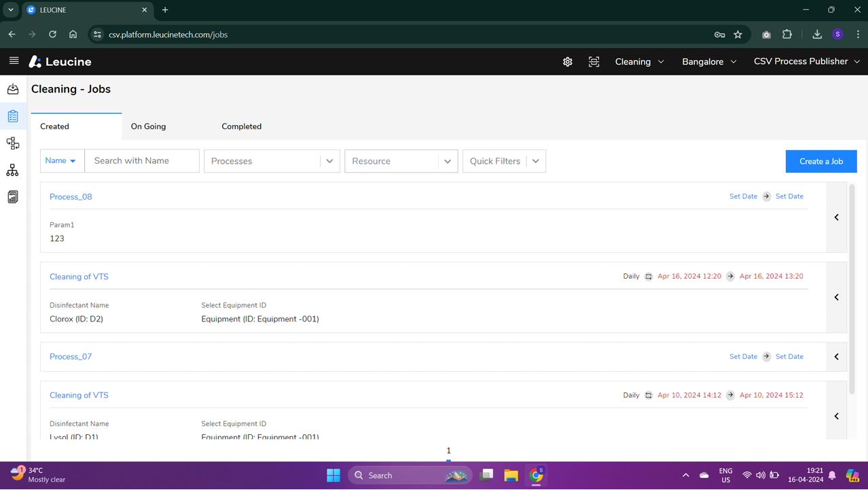Click Set Date for Process_07
Viewport: 868px width, 490px height.
(x=743, y=356)
